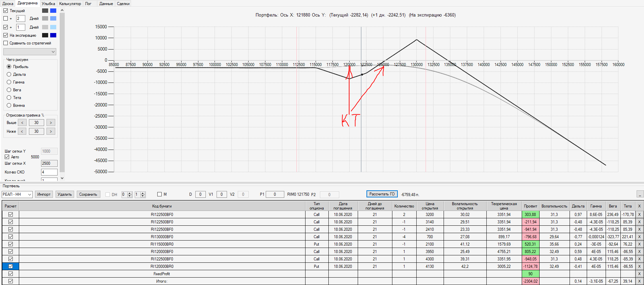The height and width of the screenshot is (285, 644).
Task: Toggle the Авто grid step checkbox
Action: tap(7, 157)
